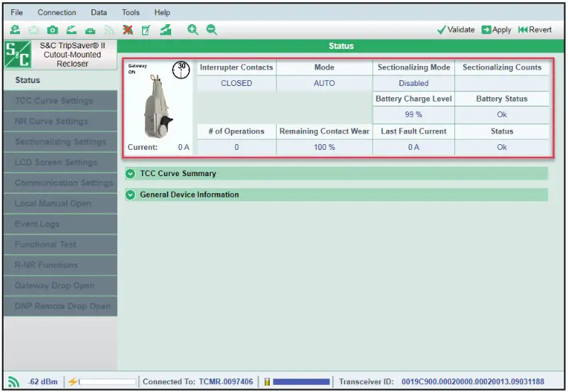Expand the General Device Information section
568x392 pixels.
pos(130,195)
